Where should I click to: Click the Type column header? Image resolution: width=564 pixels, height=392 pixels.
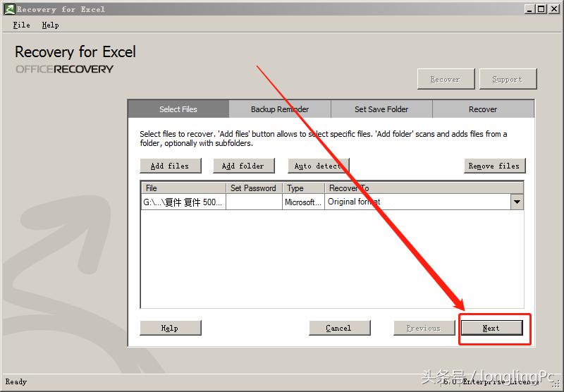[304, 188]
